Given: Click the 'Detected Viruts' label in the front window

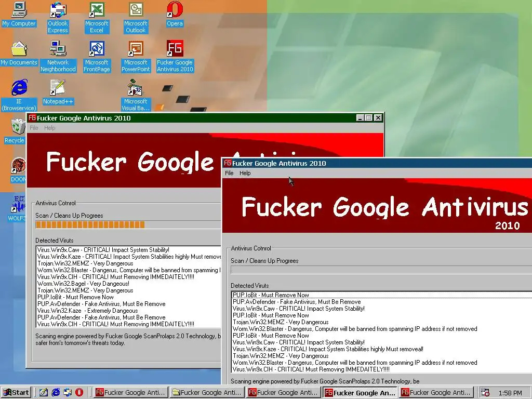Looking at the screenshot, I should 250,286.
